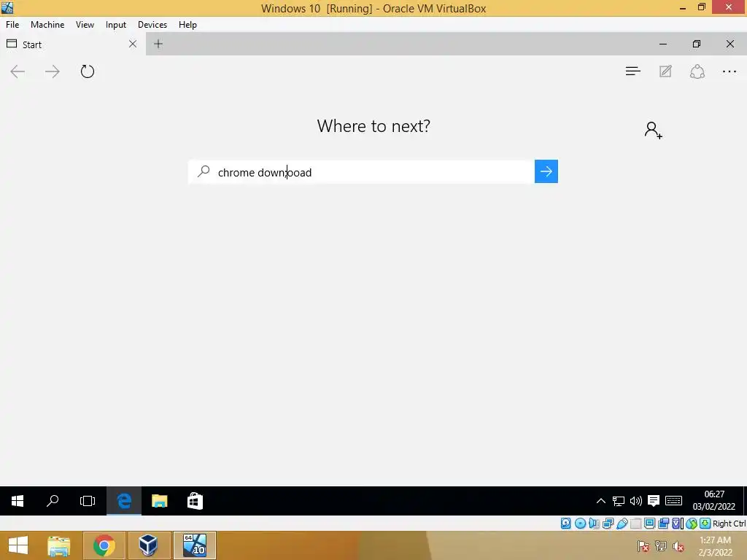The width and height of the screenshot is (747, 560).
Task: Click VirtualBox keyboard capture indicator arrow
Action: tap(705, 524)
